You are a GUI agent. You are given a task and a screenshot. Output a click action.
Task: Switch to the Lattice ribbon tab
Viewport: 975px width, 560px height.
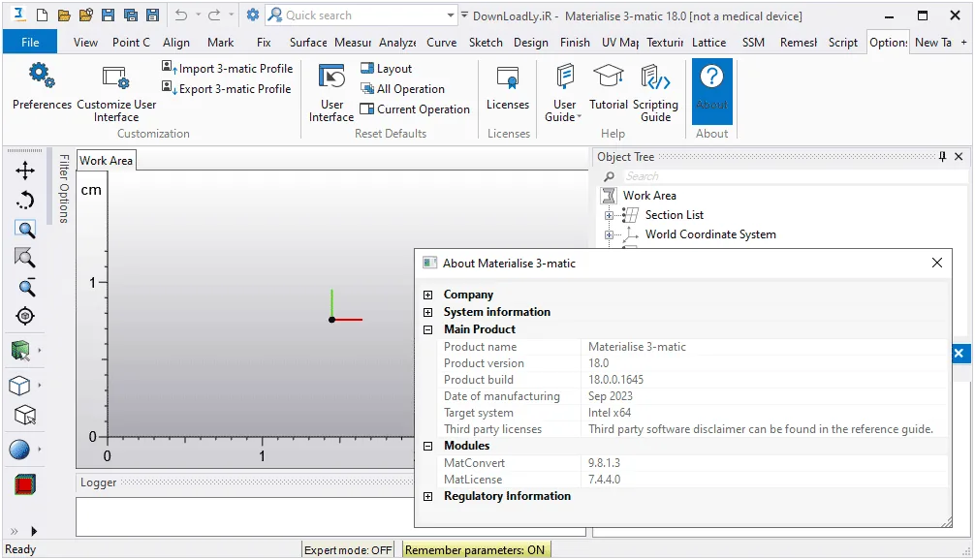click(708, 43)
